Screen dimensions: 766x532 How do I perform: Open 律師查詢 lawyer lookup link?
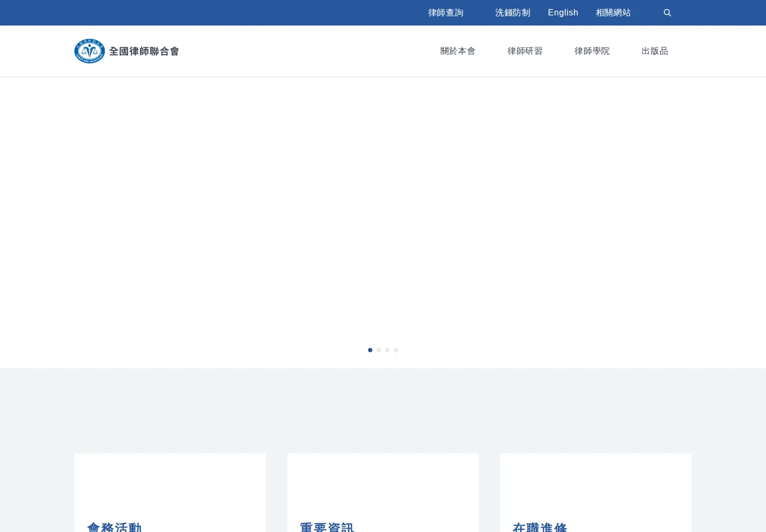(x=446, y=13)
